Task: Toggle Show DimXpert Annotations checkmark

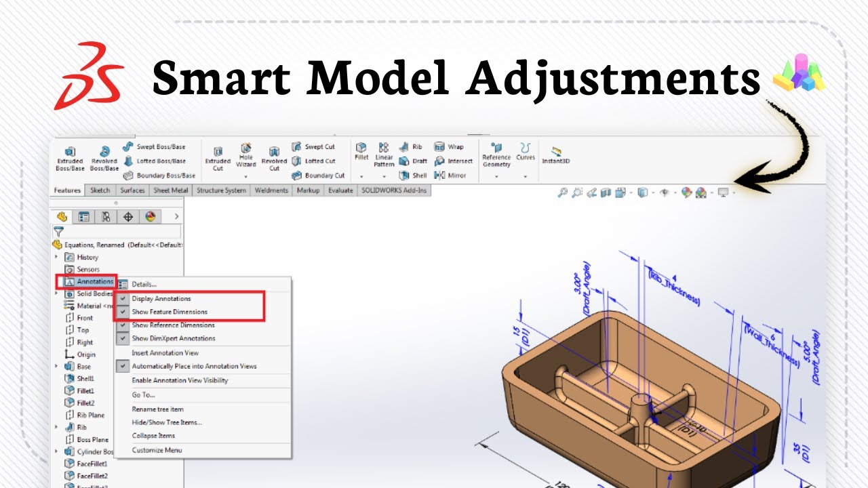Action: [x=123, y=338]
